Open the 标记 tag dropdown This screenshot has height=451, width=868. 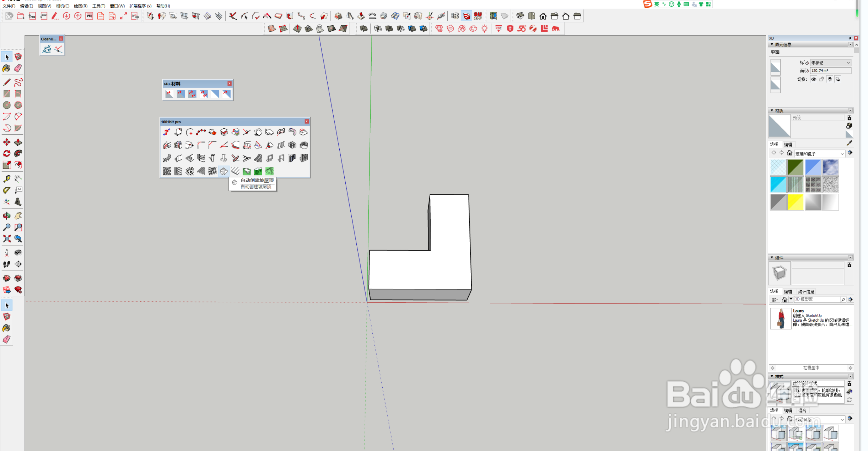(830, 63)
